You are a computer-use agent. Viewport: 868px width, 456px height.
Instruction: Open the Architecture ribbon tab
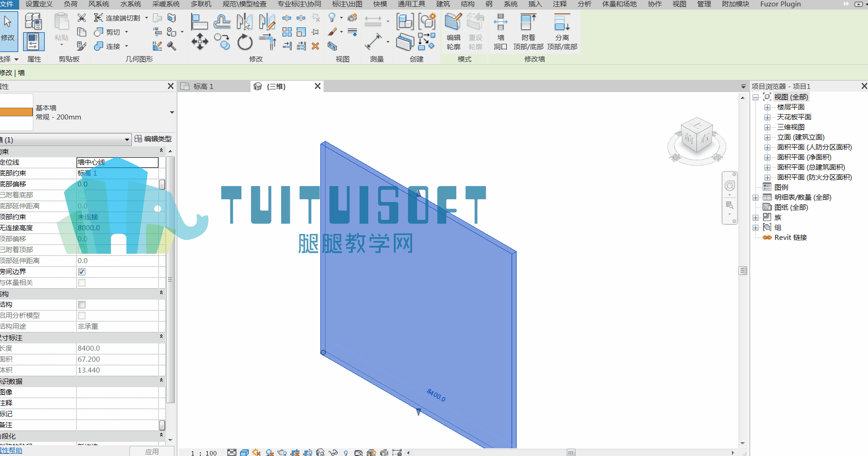pyautogui.click(x=443, y=4)
